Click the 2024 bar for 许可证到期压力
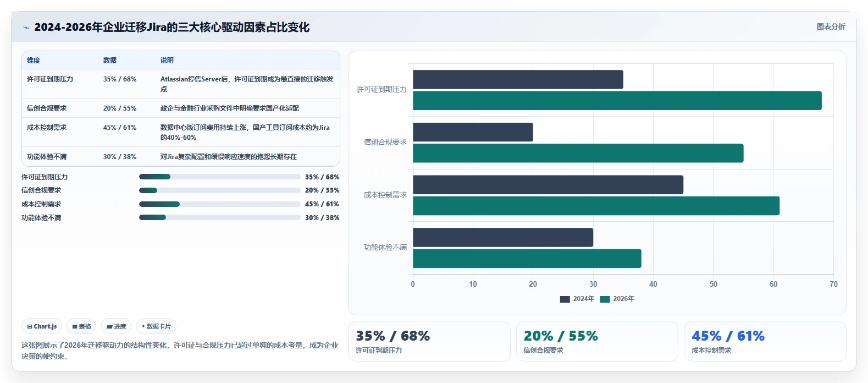Image resolution: width=868 pixels, height=383 pixels. [518, 80]
